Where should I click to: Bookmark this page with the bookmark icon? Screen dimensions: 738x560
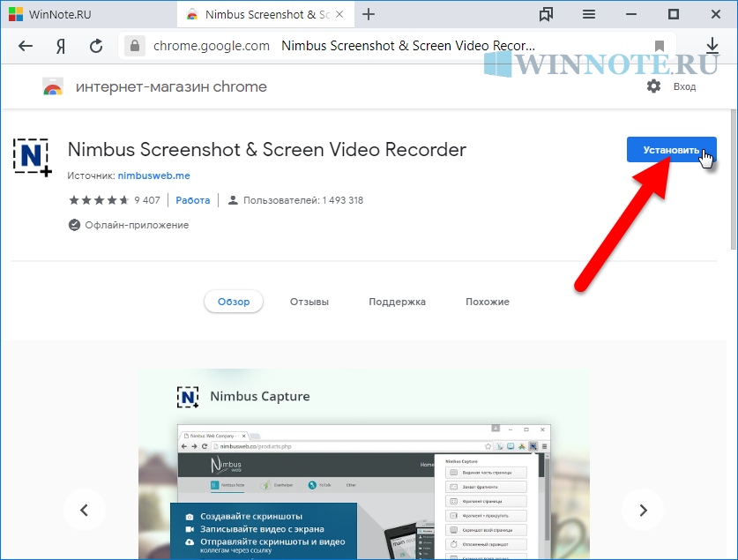(660, 46)
